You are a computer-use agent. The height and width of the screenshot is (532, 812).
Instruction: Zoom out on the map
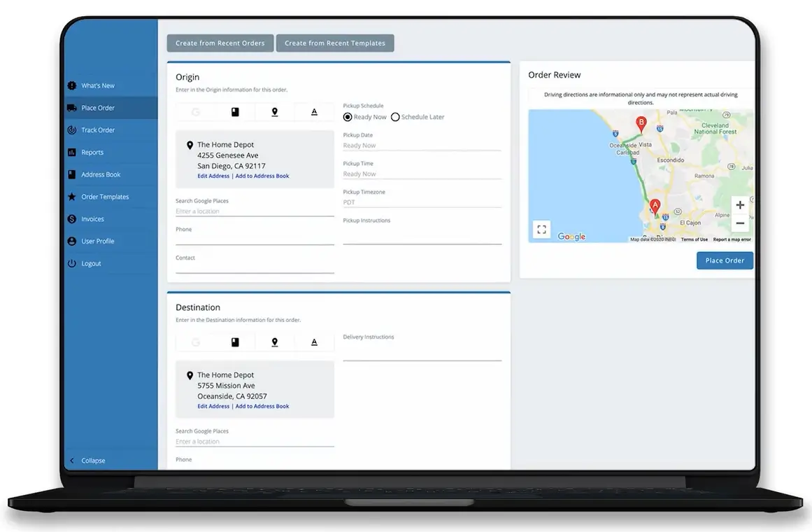(740, 223)
